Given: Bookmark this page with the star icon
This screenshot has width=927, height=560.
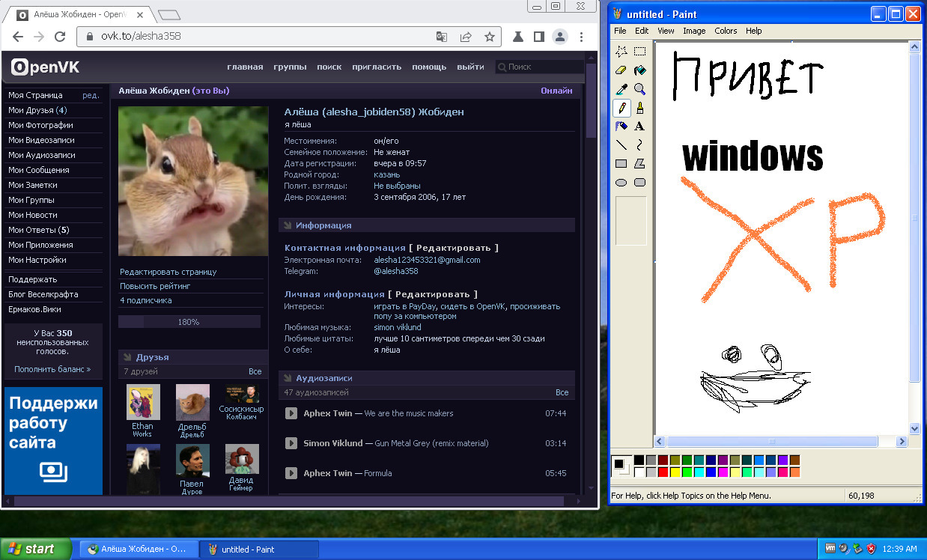Looking at the screenshot, I should click(489, 36).
